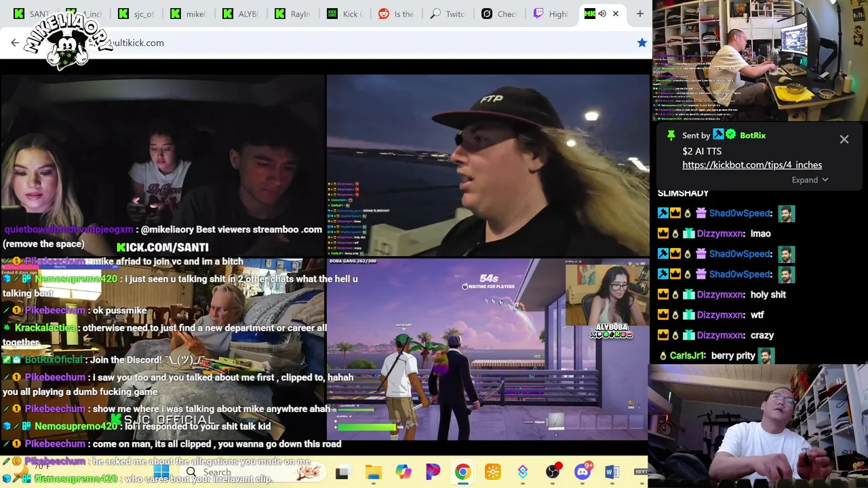Screen dimensions: 868x488
Task: Open Dizzymxxn's profile from 'lmao' message
Action: [720, 233]
